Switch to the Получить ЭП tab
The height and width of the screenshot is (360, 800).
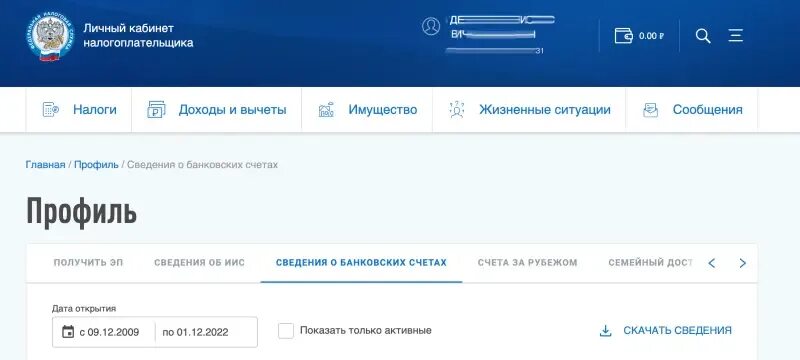point(88,263)
